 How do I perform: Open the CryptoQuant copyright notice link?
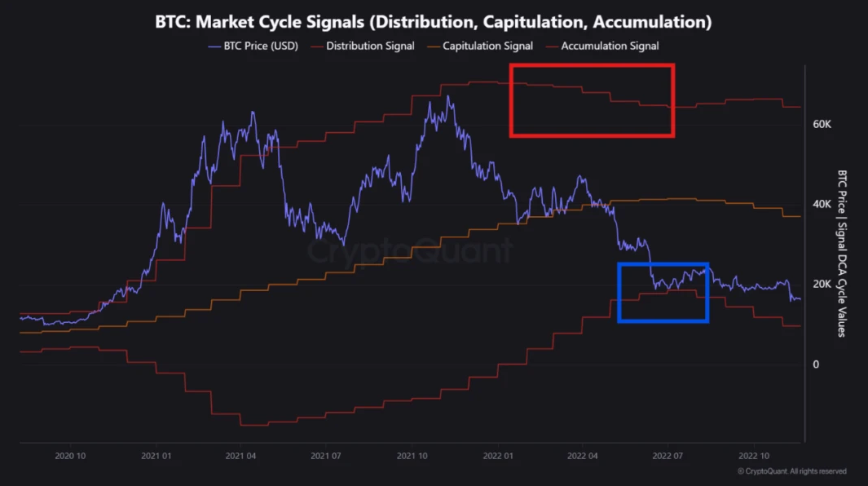coord(791,471)
